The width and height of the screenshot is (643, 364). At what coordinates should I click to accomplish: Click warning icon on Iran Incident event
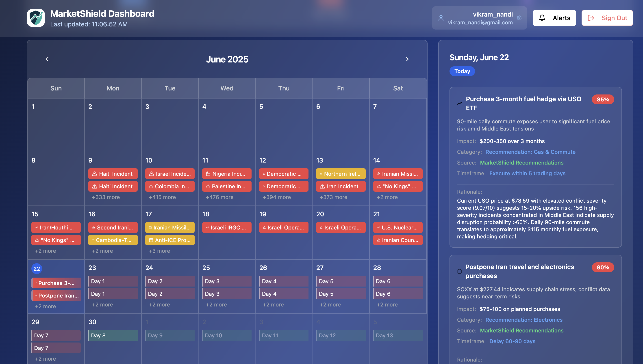[322, 186]
